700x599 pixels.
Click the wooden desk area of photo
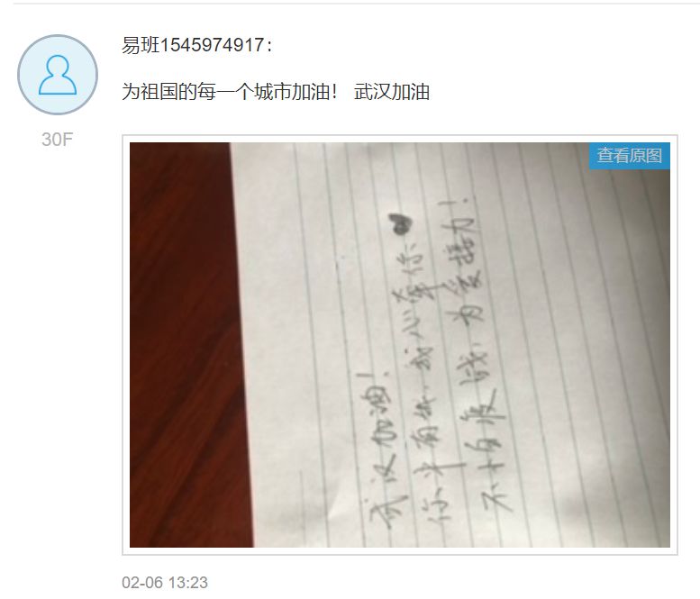click(187, 345)
